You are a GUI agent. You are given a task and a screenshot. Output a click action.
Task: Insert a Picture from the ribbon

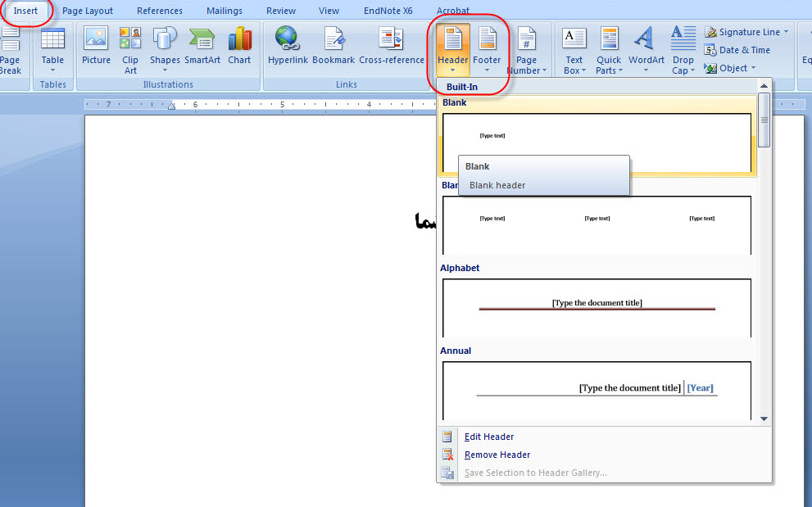[x=96, y=48]
